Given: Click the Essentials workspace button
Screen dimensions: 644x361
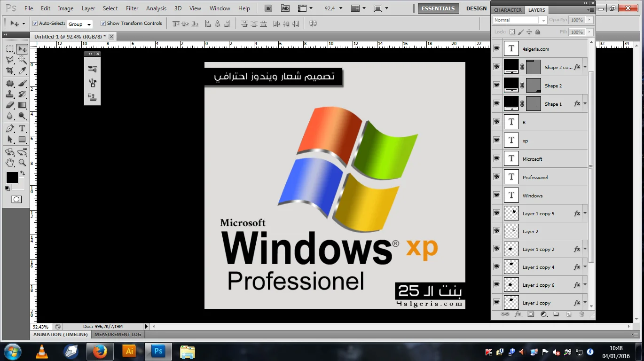Looking at the screenshot, I should (x=438, y=8).
